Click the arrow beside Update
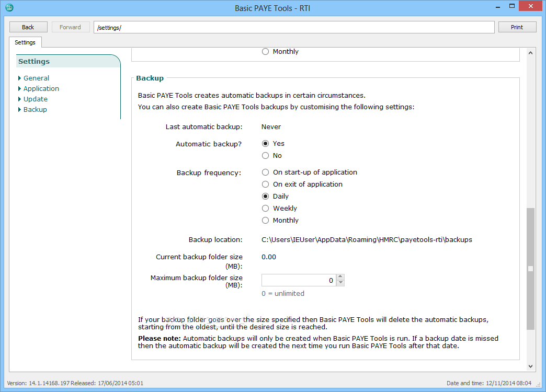Viewport: 546px width, 392px height. pyautogui.click(x=19, y=99)
